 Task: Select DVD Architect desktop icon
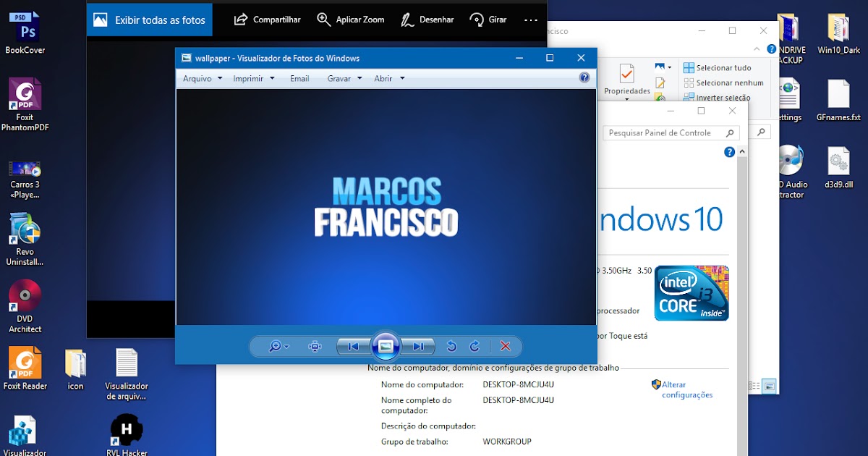tap(25, 307)
